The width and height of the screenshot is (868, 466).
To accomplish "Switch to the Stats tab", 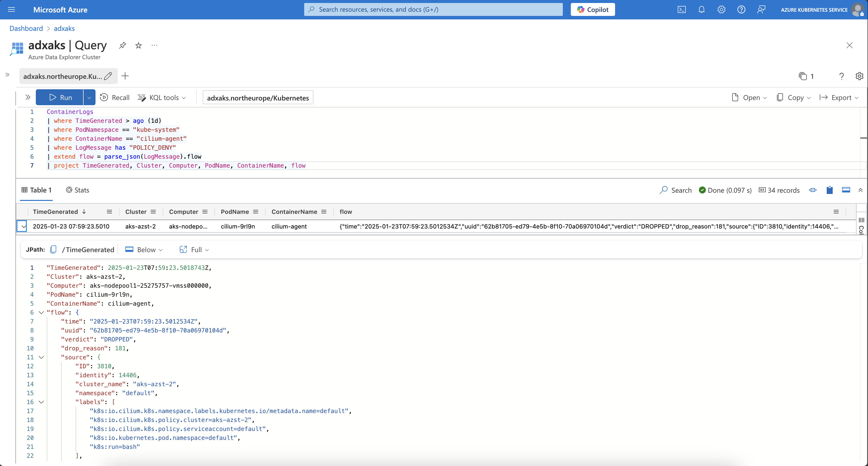I will [78, 190].
